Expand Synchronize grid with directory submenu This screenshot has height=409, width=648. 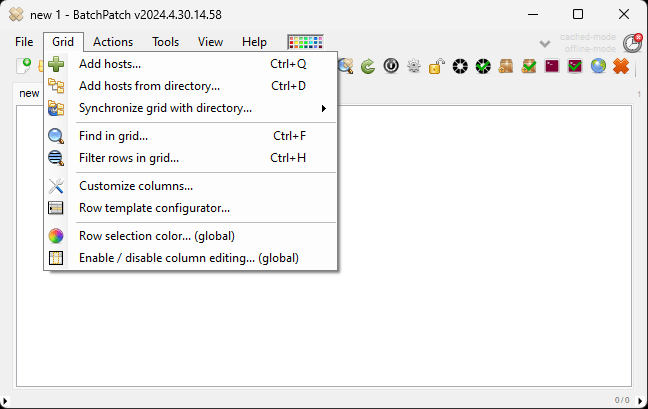191,108
